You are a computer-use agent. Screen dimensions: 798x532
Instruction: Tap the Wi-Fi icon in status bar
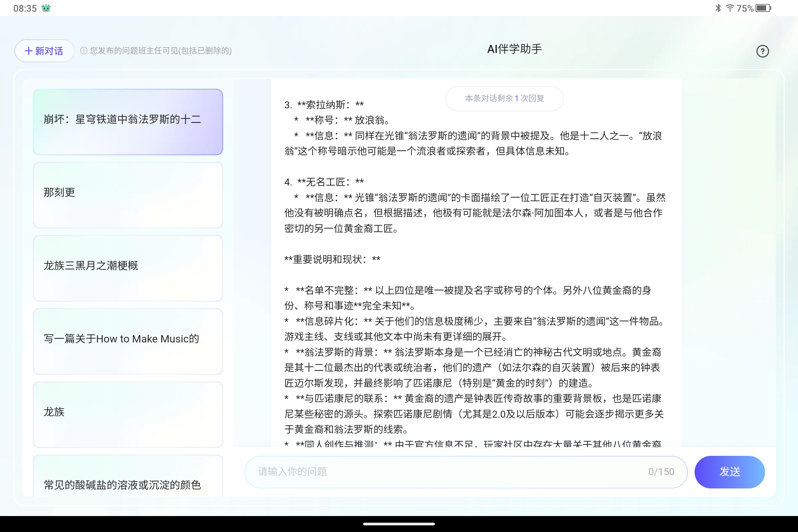pyautogui.click(x=730, y=8)
